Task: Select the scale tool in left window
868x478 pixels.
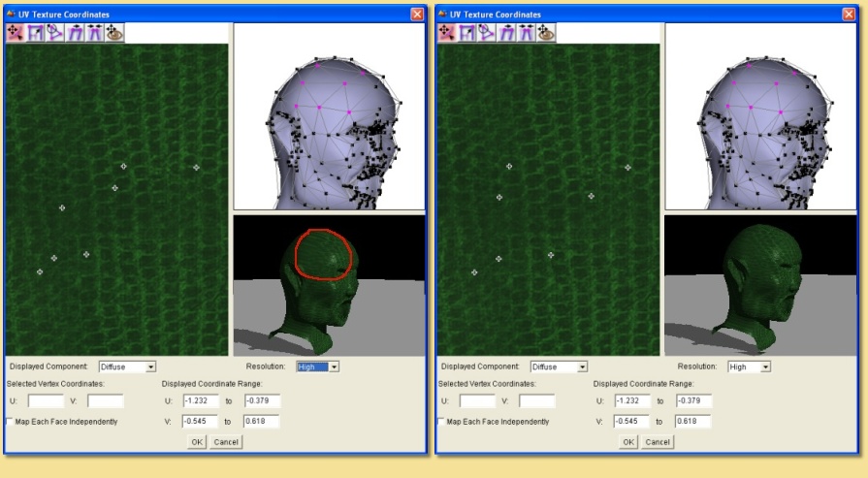Action: (x=34, y=33)
